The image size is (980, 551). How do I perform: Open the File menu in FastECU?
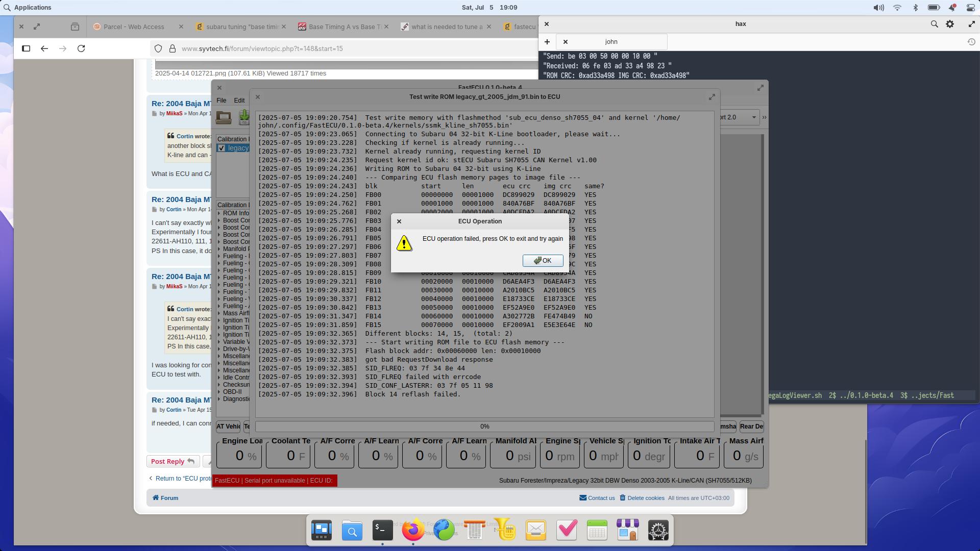(221, 101)
